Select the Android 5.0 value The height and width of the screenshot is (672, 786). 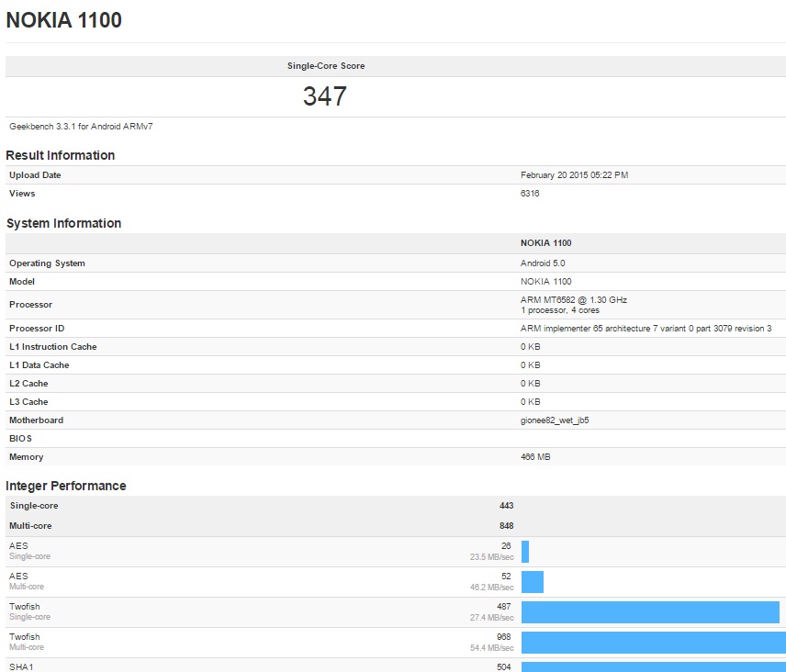543,263
